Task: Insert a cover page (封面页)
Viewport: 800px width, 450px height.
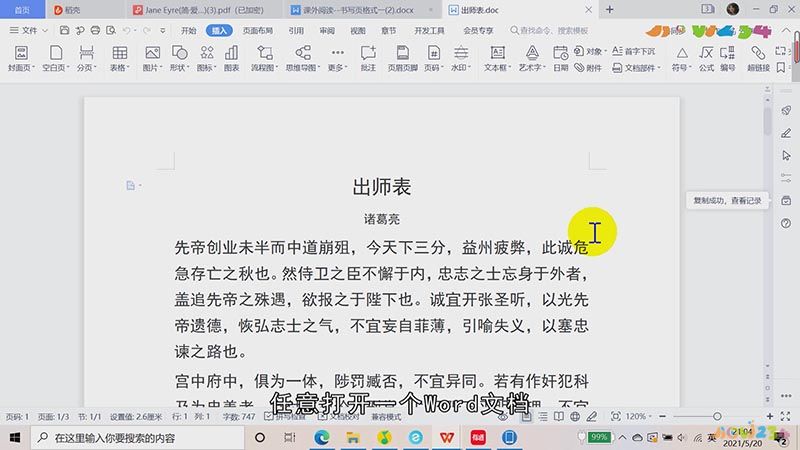Action: tap(21, 58)
